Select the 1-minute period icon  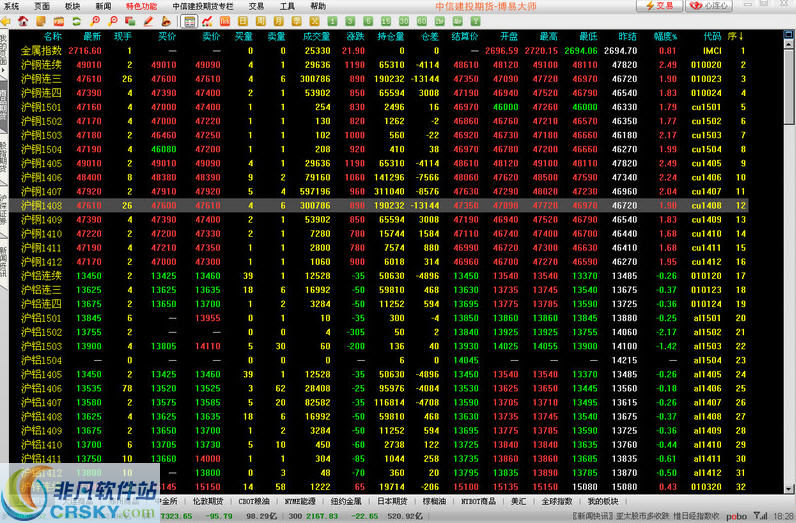(332, 21)
